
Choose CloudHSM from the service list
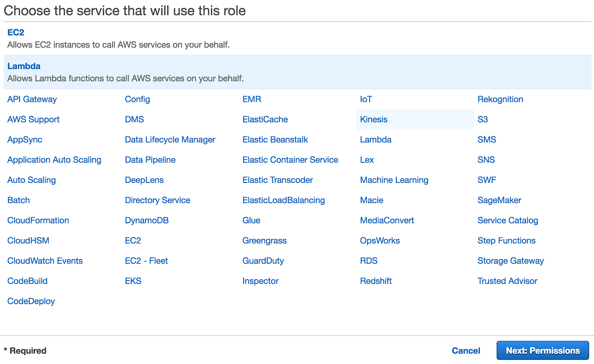(x=28, y=240)
